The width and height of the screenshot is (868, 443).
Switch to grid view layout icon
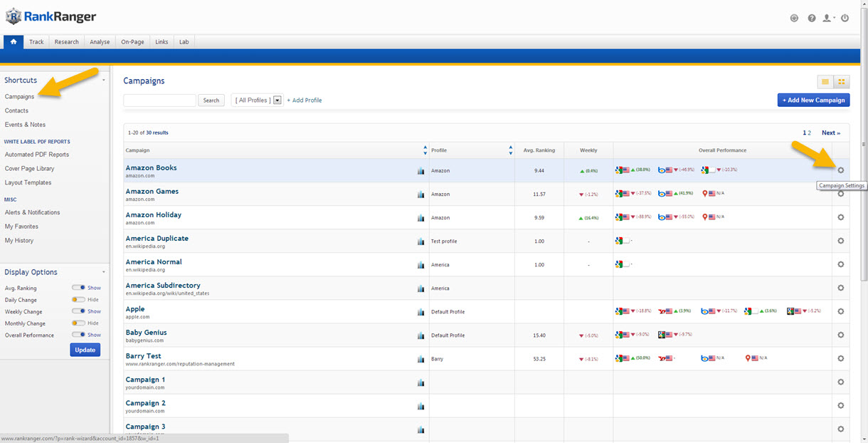pyautogui.click(x=842, y=82)
